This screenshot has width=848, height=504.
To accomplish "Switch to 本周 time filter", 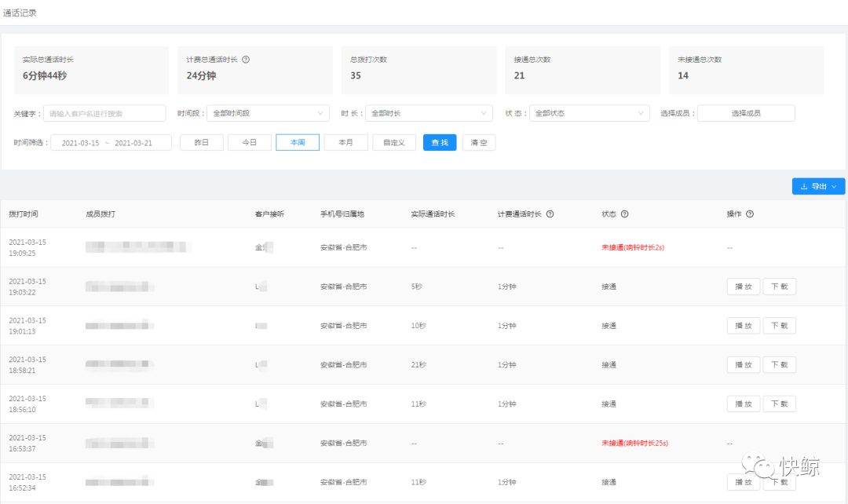I will (x=298, y=143).
